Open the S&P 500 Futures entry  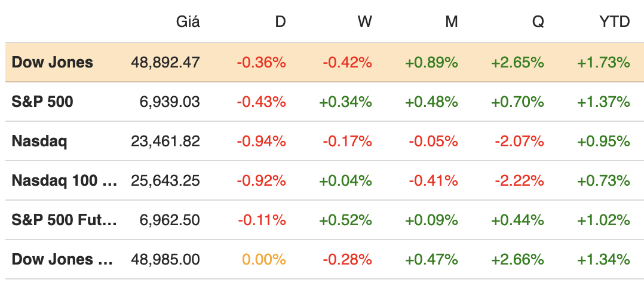tap(65, 220)
